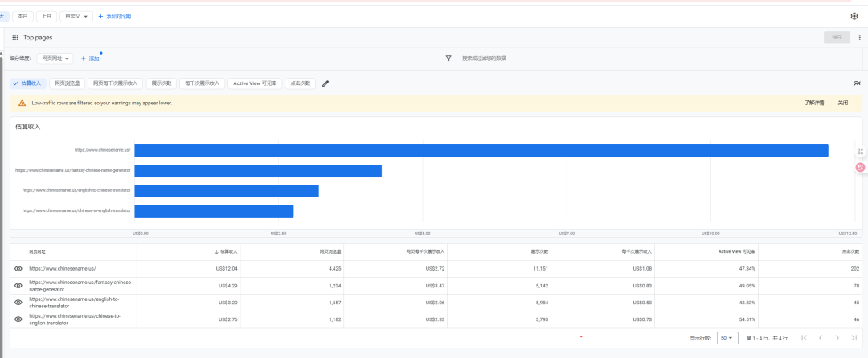Dismiss the warning with 关闭
868x358 pixels.
pos(842,103)
